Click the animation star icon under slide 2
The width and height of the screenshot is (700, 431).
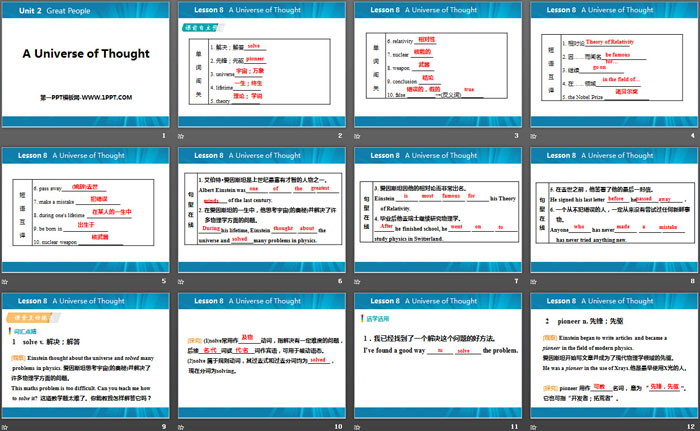183,136
